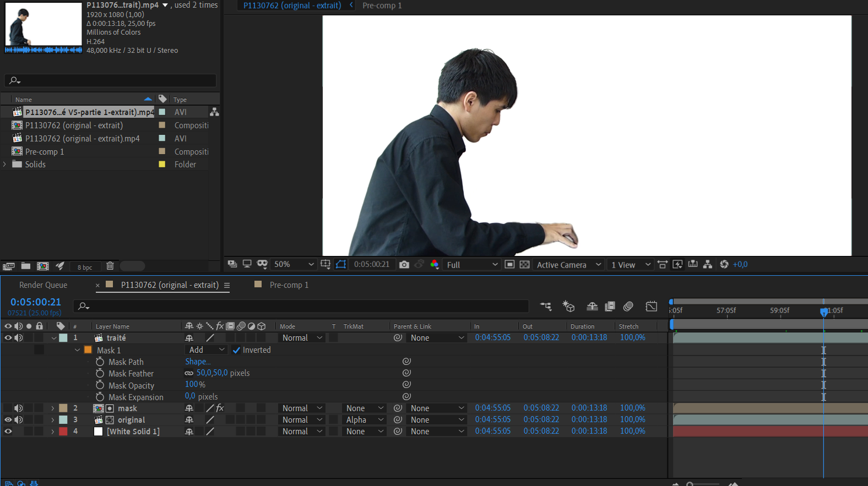The image size is (868, 486).
Task: Enable motion blur for layers switch
Action: click(x=628, y=307)
